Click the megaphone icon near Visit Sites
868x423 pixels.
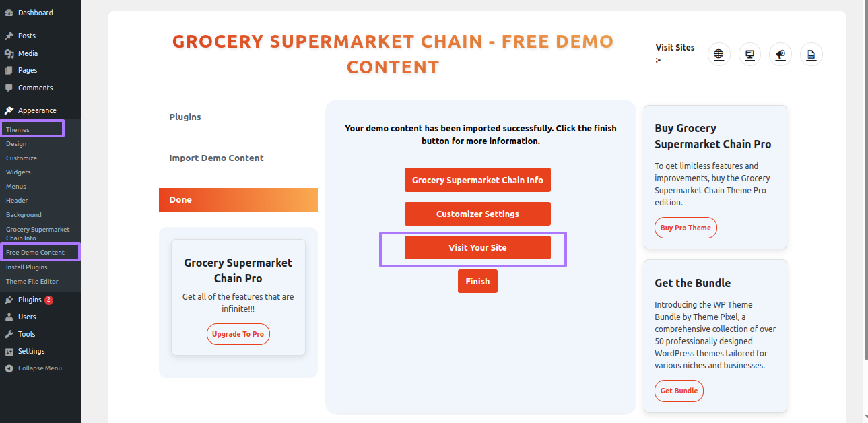point(780,55)
